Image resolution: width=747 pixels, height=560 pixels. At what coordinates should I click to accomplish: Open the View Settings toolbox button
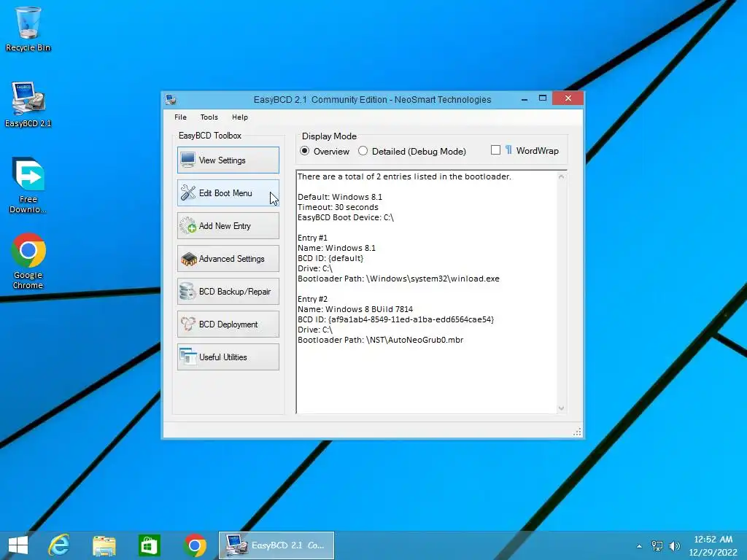[228, 160]
